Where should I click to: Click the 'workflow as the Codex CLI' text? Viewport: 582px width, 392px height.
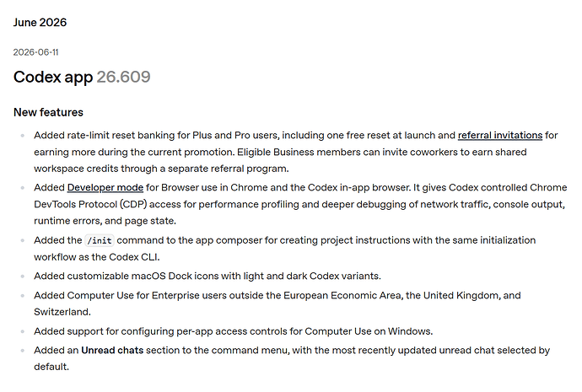point(96,257)
